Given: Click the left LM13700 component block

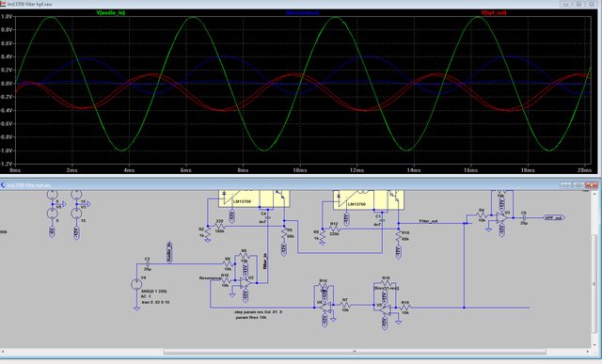Looking at the screenshot, I should pos(254,198).
